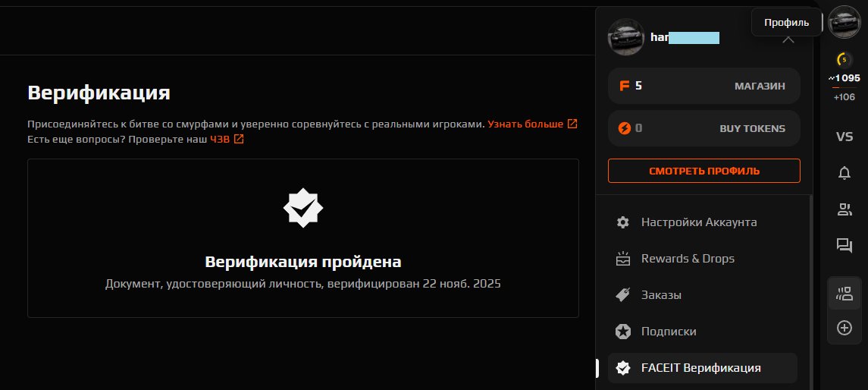Click BUY TOKENS button
Screen dimensions: 868x390
point(704,128)
